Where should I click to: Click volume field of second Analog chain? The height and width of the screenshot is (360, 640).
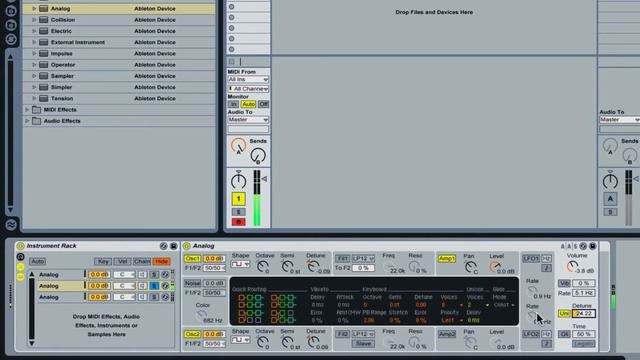(x=99, y=286)
